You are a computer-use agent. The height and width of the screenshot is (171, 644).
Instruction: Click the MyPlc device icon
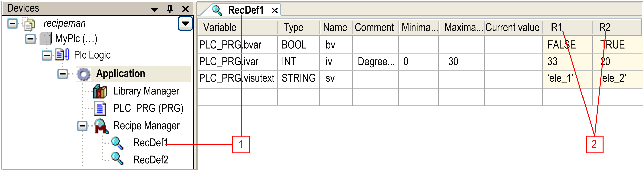pyautogui.click(x=46, y=39)
